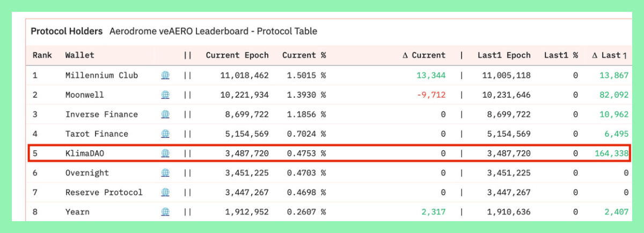
Task: Select Moonwell wallet name
Action: point(85,94)
